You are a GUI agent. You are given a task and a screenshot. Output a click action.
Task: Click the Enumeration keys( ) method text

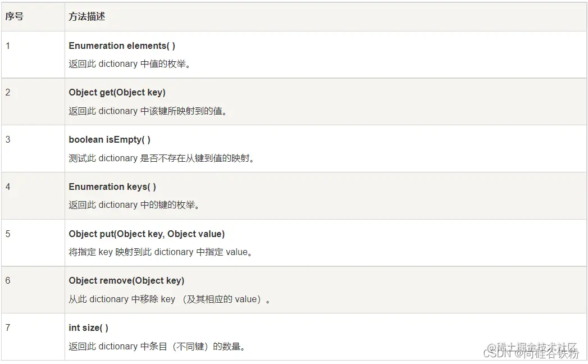[x=112, y=186]
